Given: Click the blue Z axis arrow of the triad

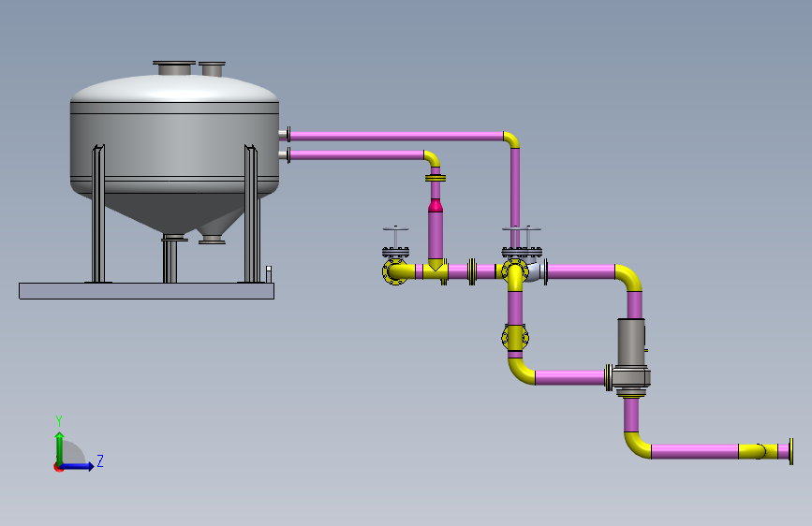Looking at the screenshot, I should pyautogui.click(x=78, y=466).
